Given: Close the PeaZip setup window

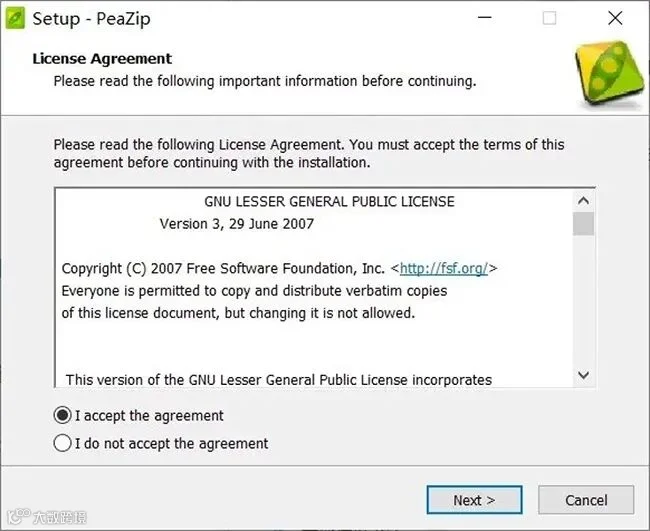Looking at the screenshot, I should [x=615, y=18].
